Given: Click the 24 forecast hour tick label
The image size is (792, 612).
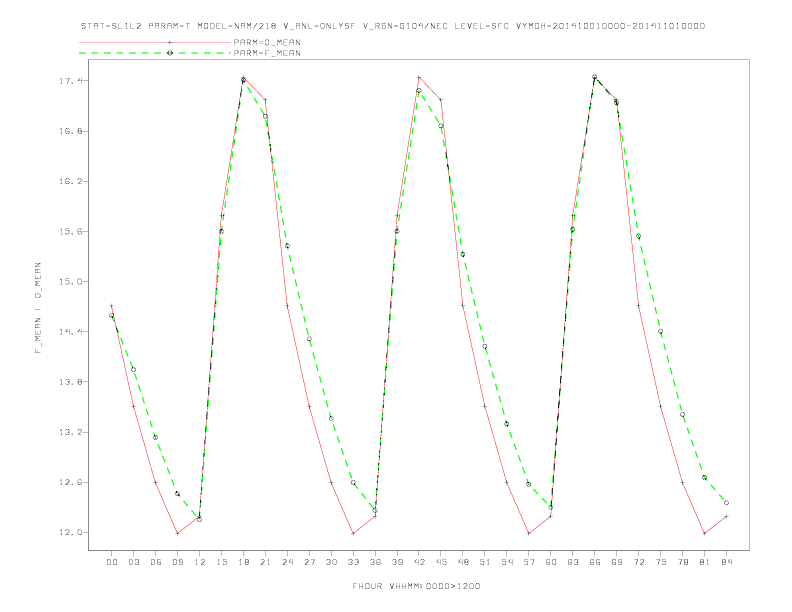Looking at the screenshot, I should point(287,562).
